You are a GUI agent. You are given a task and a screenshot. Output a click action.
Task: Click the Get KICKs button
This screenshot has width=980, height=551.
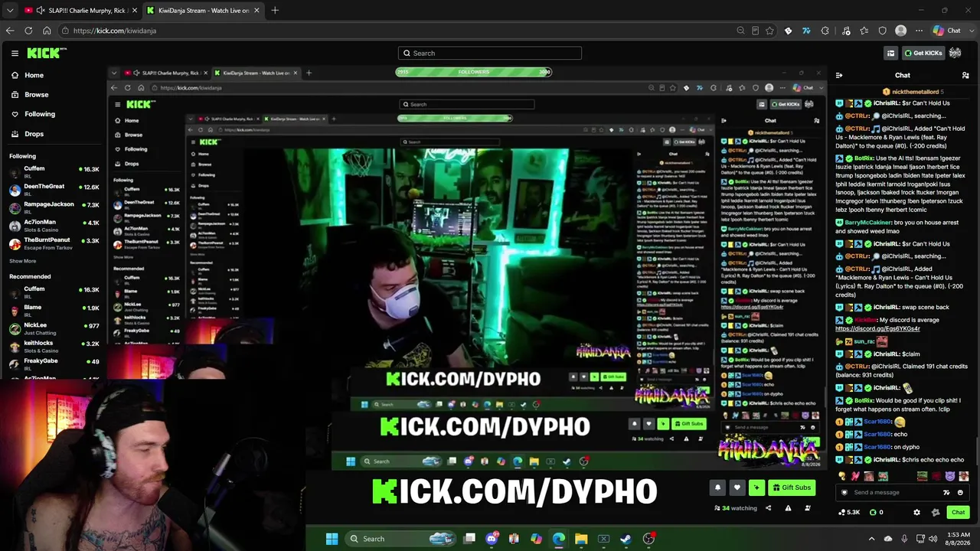923,53
